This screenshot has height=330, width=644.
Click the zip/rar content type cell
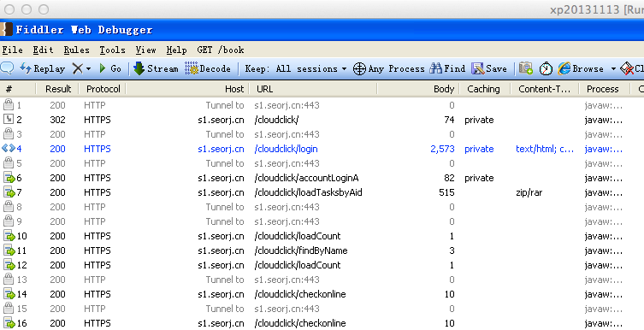click(529, 192)
